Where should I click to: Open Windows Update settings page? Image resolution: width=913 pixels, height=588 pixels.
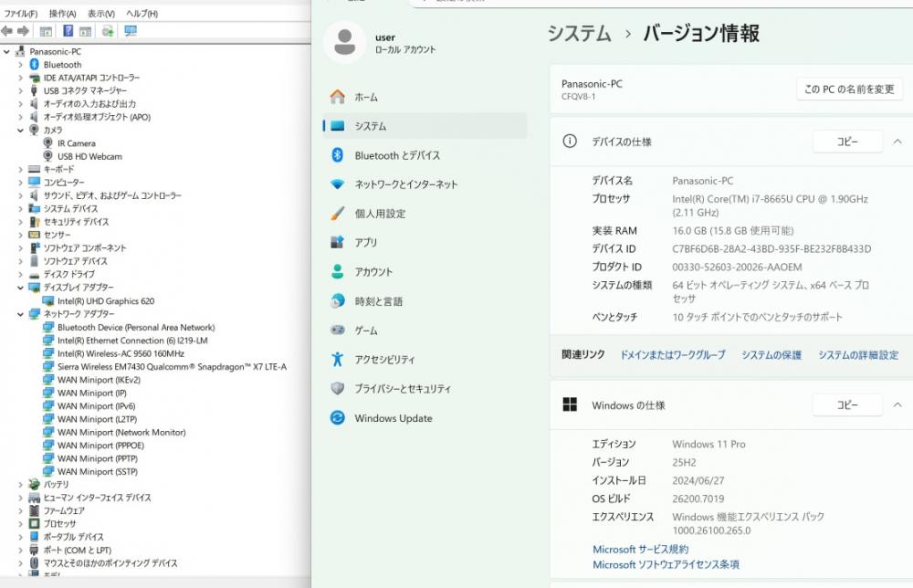(x=425, y=418)
